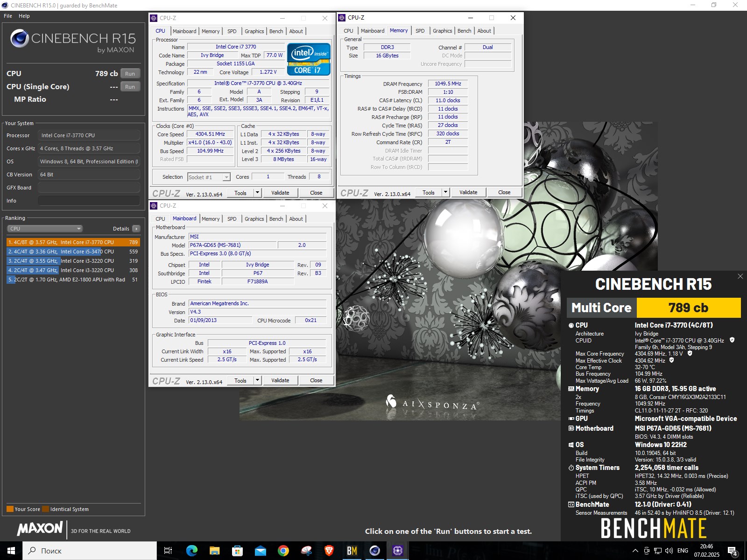Click the Cinebench R15 logo sphere
Screen dimensions: 747x560
(x=20, y=38)
